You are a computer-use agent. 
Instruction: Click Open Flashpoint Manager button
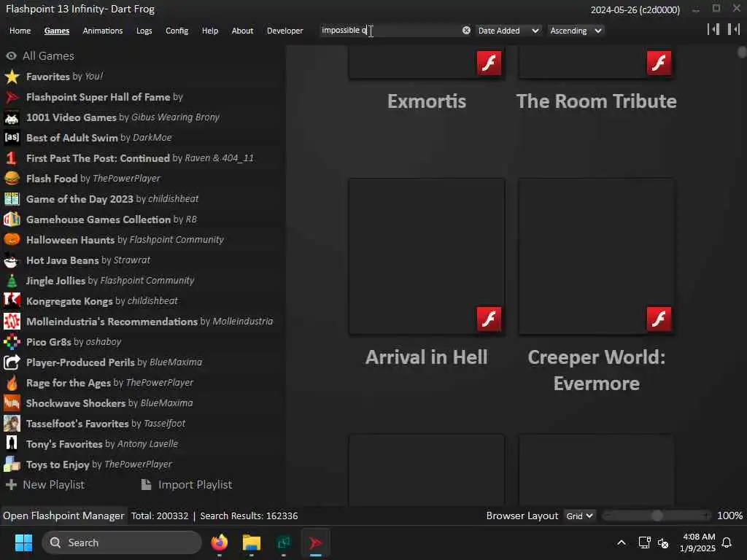(x=63, y=516)
